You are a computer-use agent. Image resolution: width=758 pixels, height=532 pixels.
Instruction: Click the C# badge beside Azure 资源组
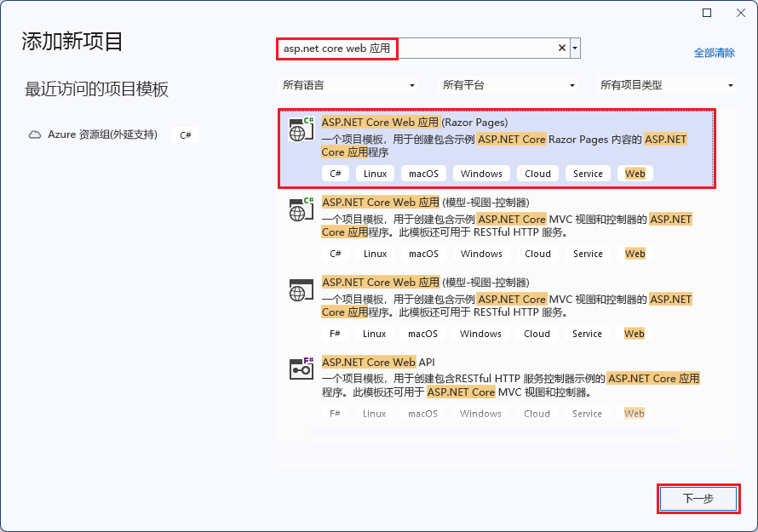coord(185,134)
